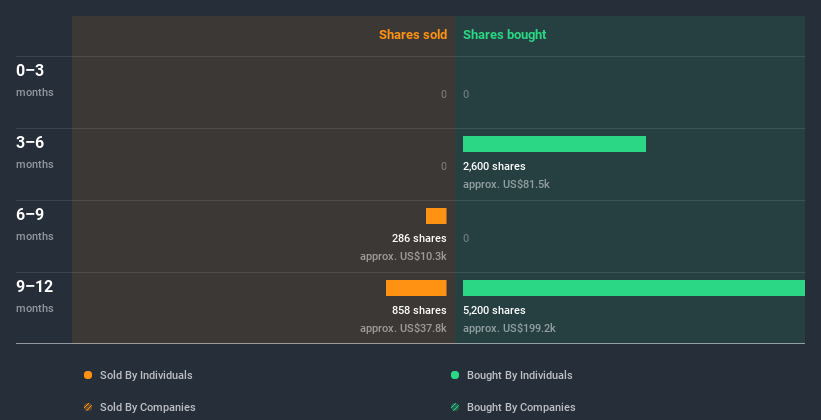The image size is (821, 420).
Task: Click the 5,200 shares text
Action: pos(494,311)
